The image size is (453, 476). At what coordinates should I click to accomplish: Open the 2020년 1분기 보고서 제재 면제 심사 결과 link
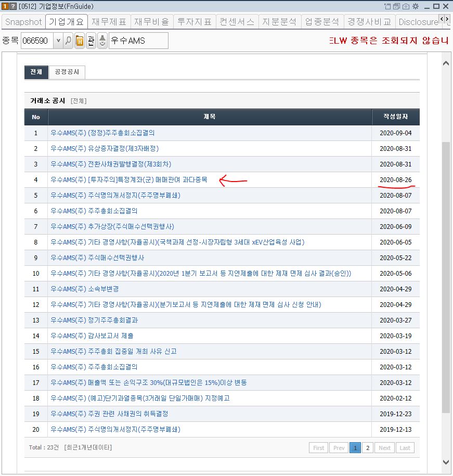(201, 274)
